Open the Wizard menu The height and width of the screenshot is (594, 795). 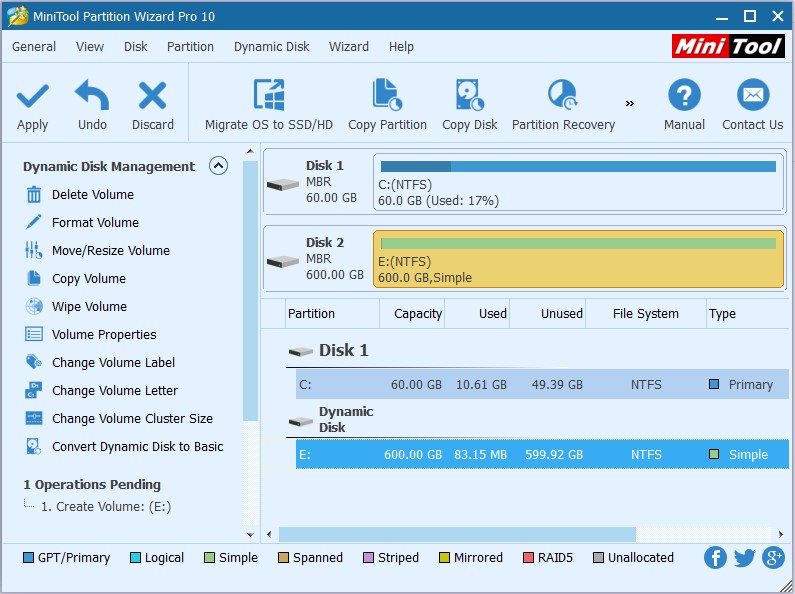(x=349, y=47)
